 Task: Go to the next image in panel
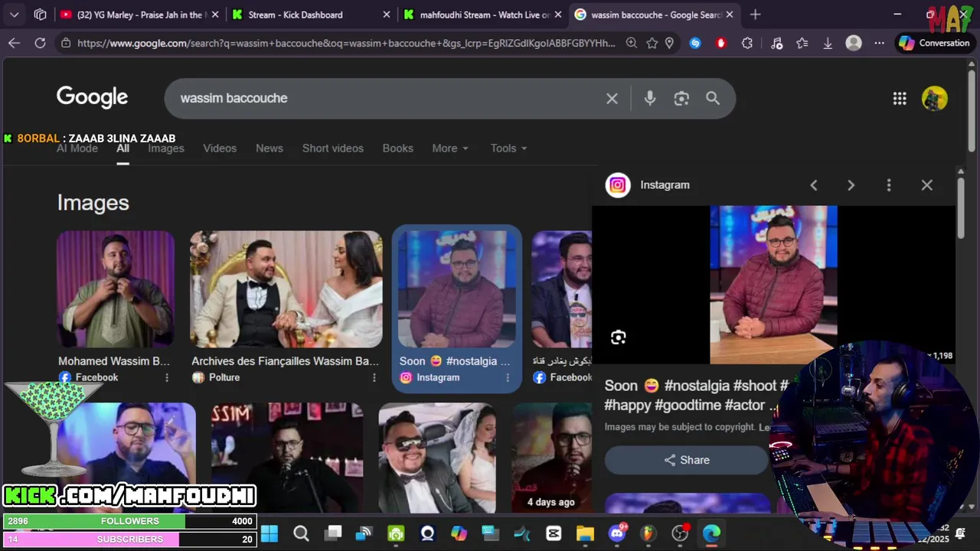[851, 185]
